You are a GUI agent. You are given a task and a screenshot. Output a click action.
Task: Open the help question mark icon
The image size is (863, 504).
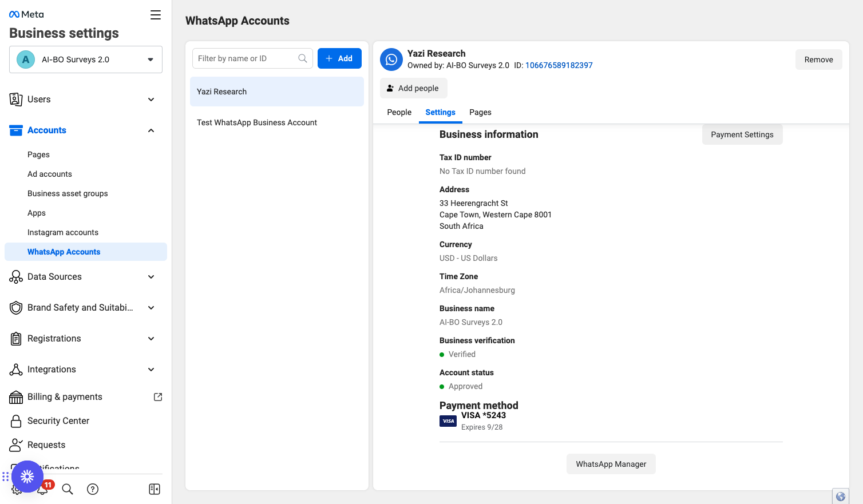click(x=93, y=489)
